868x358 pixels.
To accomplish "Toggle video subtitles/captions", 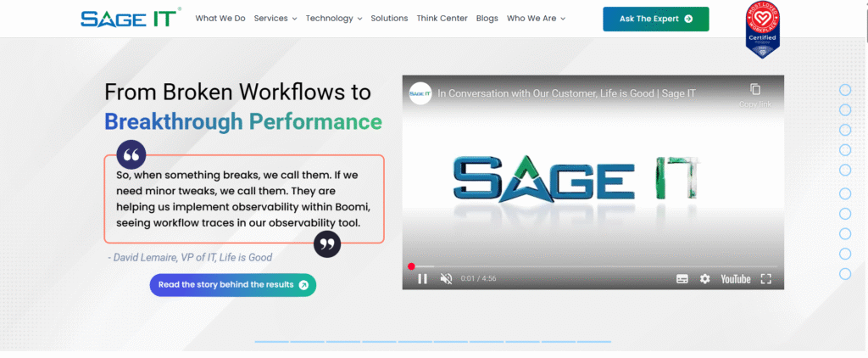I will [x=682, y=279].
